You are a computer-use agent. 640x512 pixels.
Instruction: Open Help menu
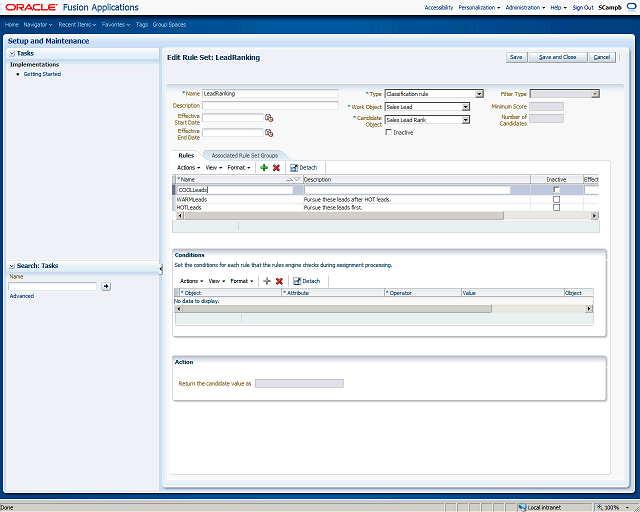tap(558, 7)
